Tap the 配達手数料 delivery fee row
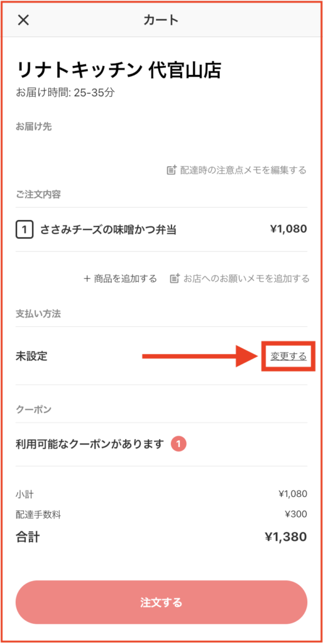The width and height of the screenshot is (323, 644). click(161, 514)
